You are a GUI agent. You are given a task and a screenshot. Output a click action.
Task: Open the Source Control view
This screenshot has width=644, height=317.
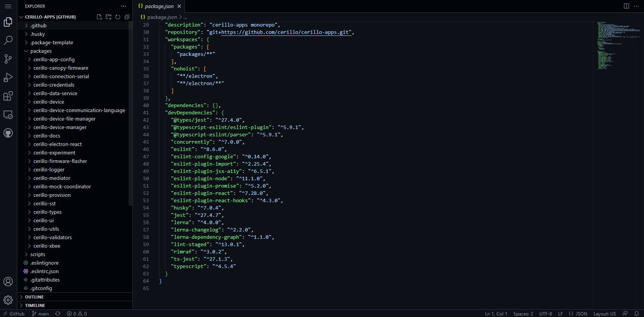click(x=8, y=59)
